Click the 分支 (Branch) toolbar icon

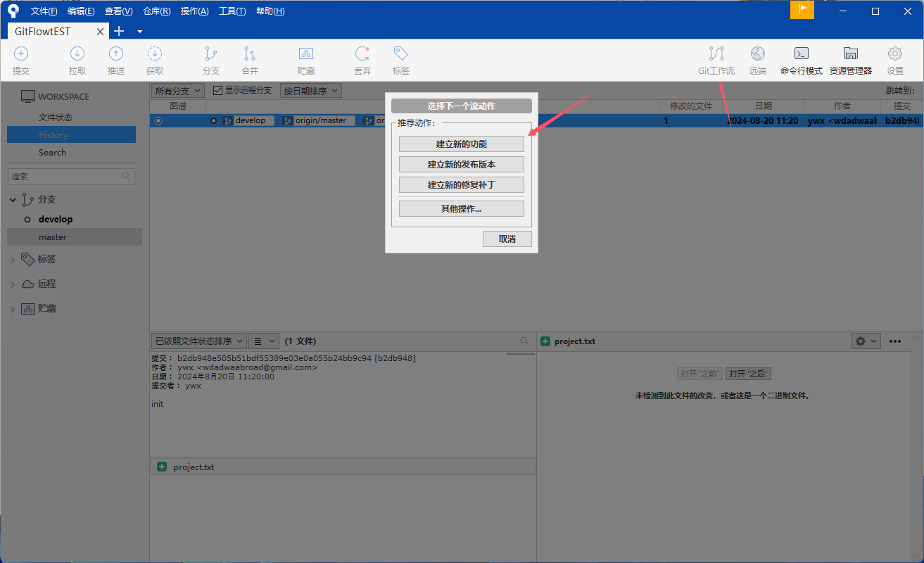210,53
